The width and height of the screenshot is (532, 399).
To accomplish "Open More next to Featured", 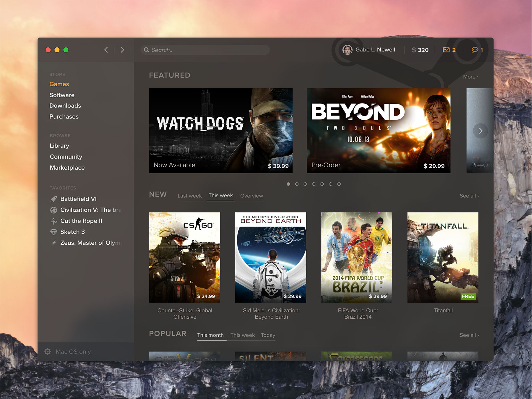I will point(471,77).
